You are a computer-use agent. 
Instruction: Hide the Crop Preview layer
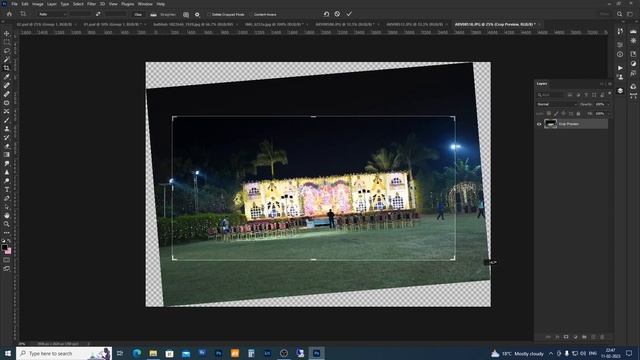click(539, 124)
